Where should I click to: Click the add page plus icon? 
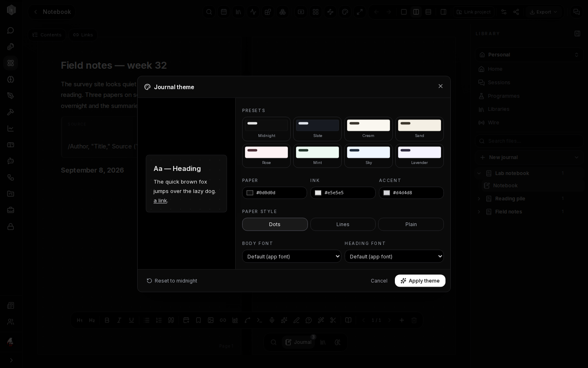402,320
